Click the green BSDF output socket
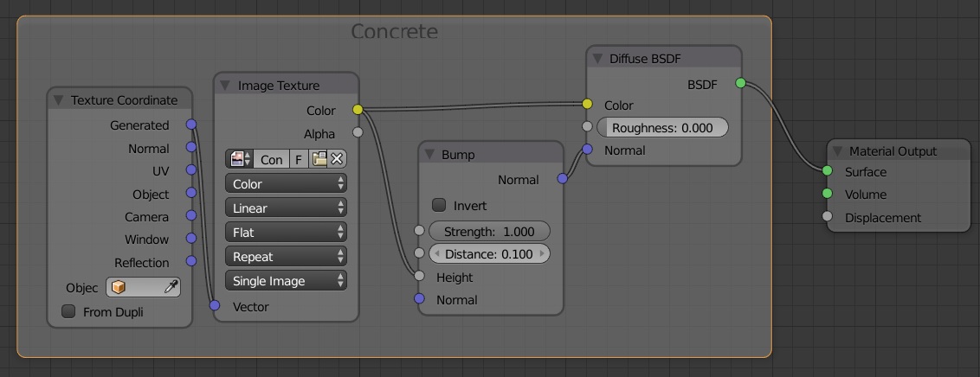 tap(740, 83)
